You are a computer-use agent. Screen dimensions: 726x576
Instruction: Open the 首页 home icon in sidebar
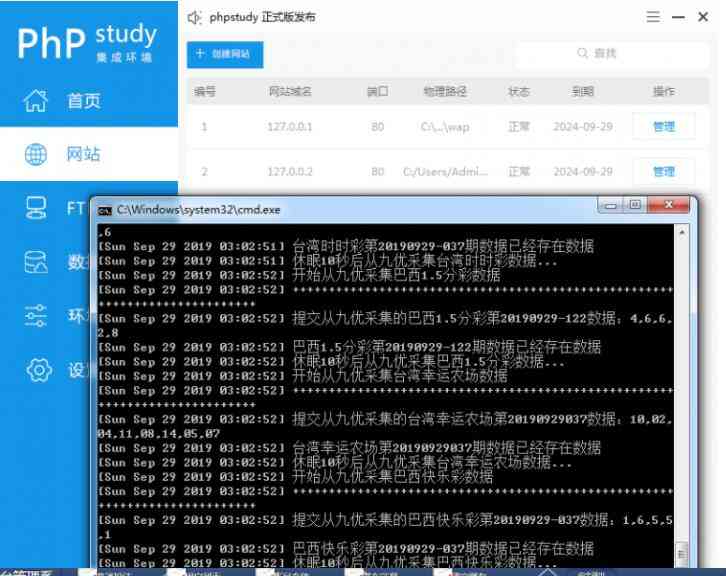coord(36,100)
